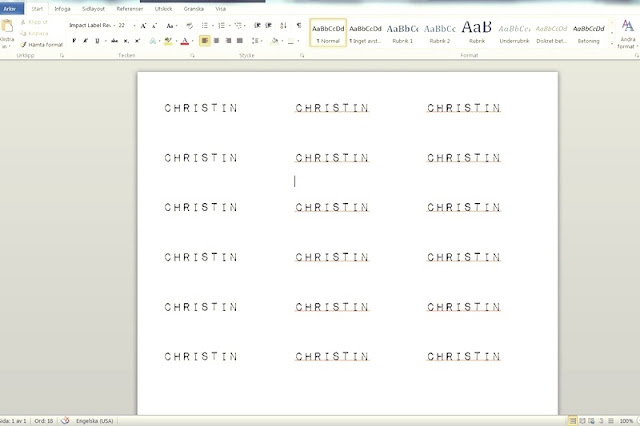Open the font color dropdown arrow

tap(192, 41)
